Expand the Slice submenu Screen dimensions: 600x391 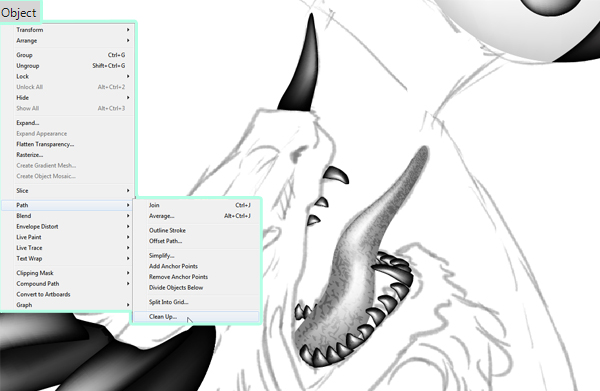coord(67,191)
